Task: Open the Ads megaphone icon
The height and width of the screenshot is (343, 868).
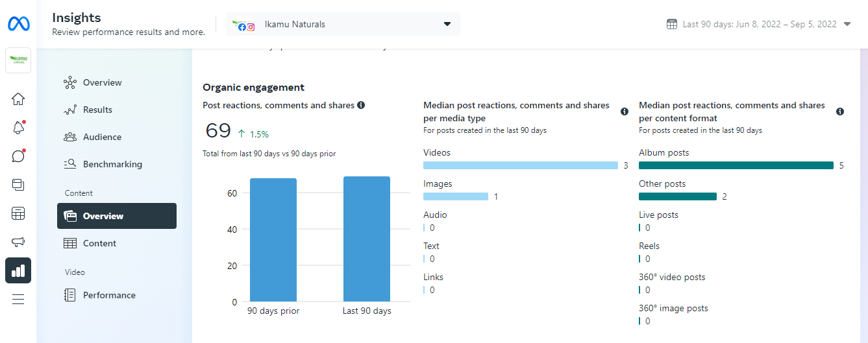Action: click(x=18, y=242)
